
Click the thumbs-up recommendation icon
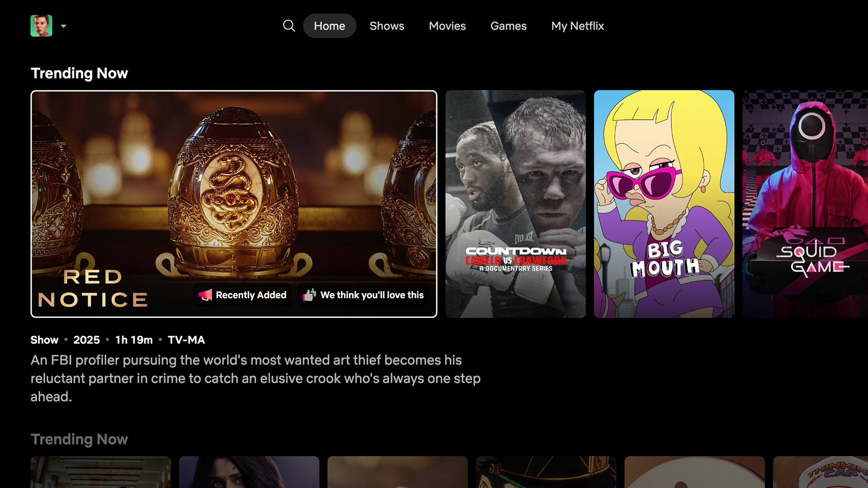[309, 295]
